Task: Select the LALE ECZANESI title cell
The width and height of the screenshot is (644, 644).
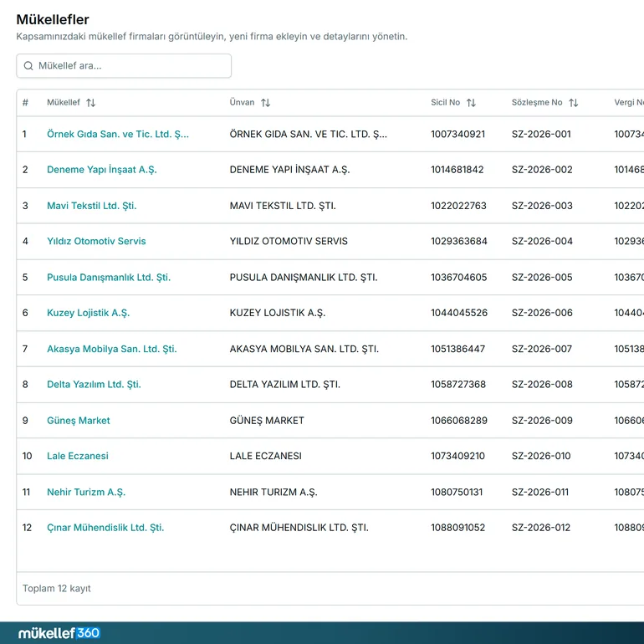Action: point(265,456)
